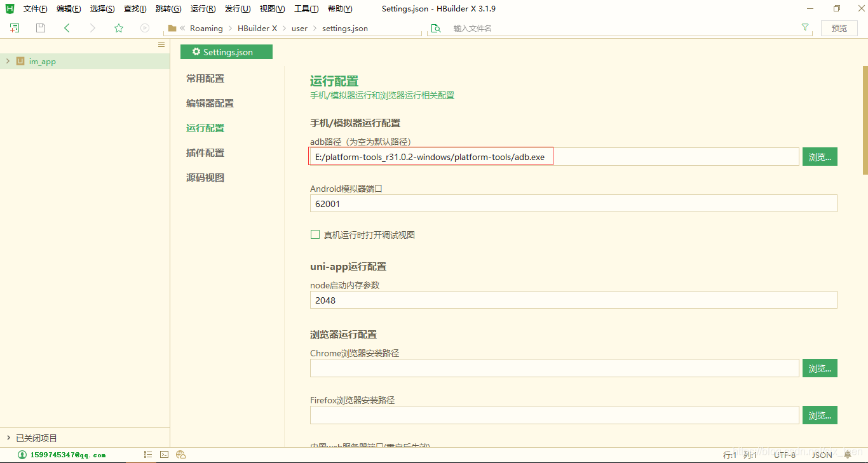Expand the im_app project tree
Image resolution: width=868 pixels, height=463 pixels.
pos(8,62)
